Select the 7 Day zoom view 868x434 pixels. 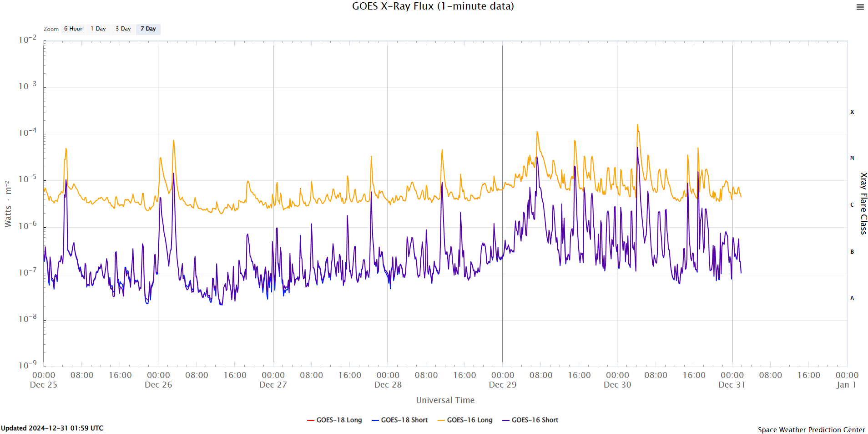[148, 29]
